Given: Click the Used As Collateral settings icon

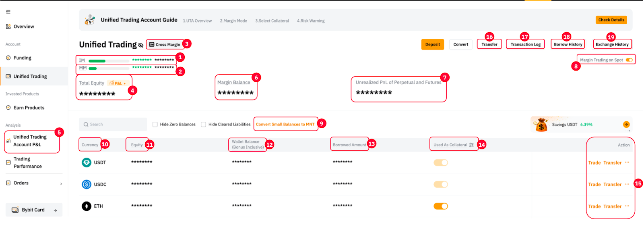Looking at the screenshot, I should pyautogui.click(x=471, y=145).
